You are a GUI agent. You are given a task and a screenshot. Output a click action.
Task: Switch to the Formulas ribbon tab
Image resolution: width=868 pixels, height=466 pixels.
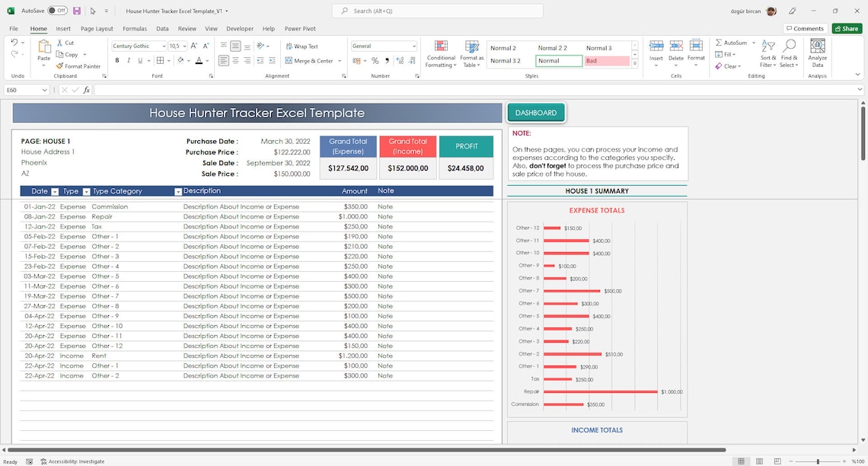click(x=135, y=28)
